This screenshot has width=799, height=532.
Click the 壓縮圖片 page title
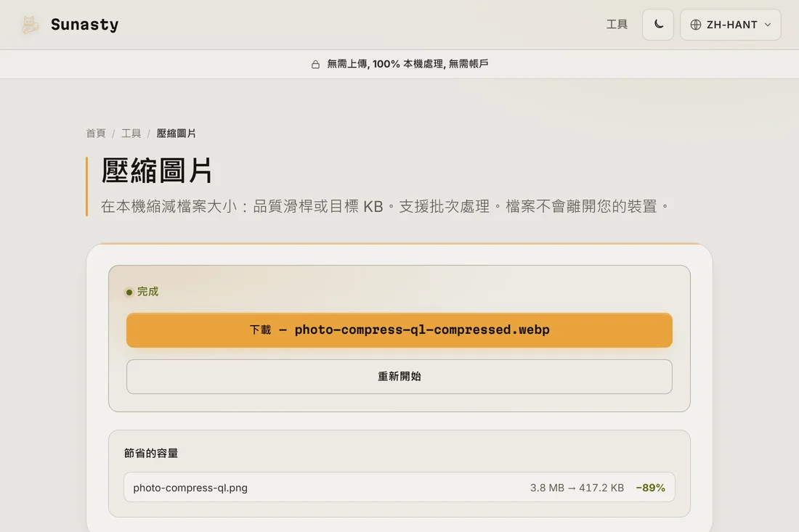pos(156,170)
